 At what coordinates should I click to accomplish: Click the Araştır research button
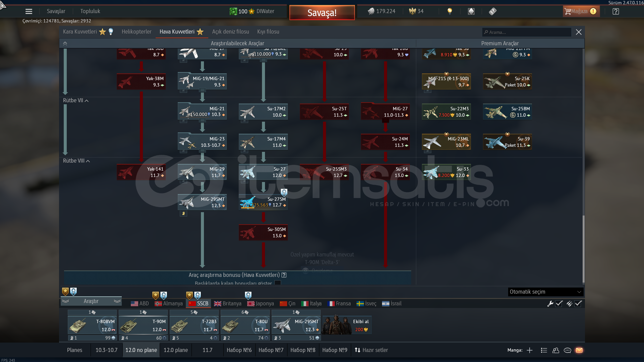pyautogui.click(x=91, y=301)
